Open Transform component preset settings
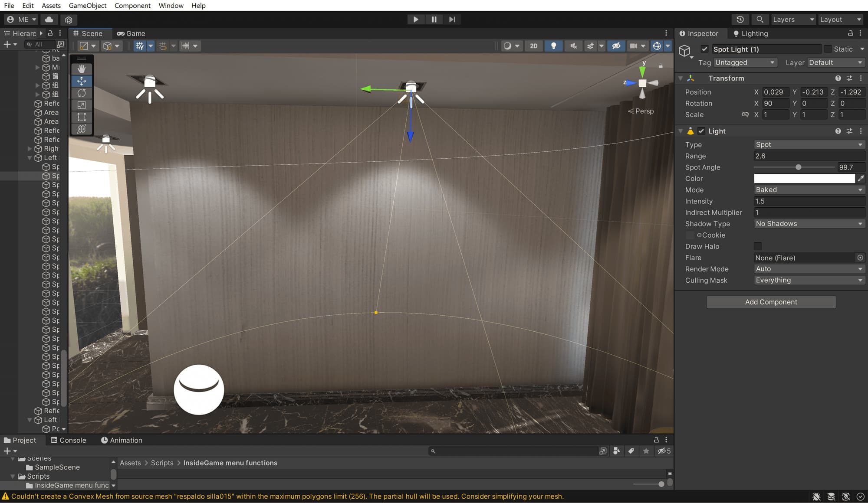Image resolution: width=868 pixels, height=503 pixels. point(849,78)
